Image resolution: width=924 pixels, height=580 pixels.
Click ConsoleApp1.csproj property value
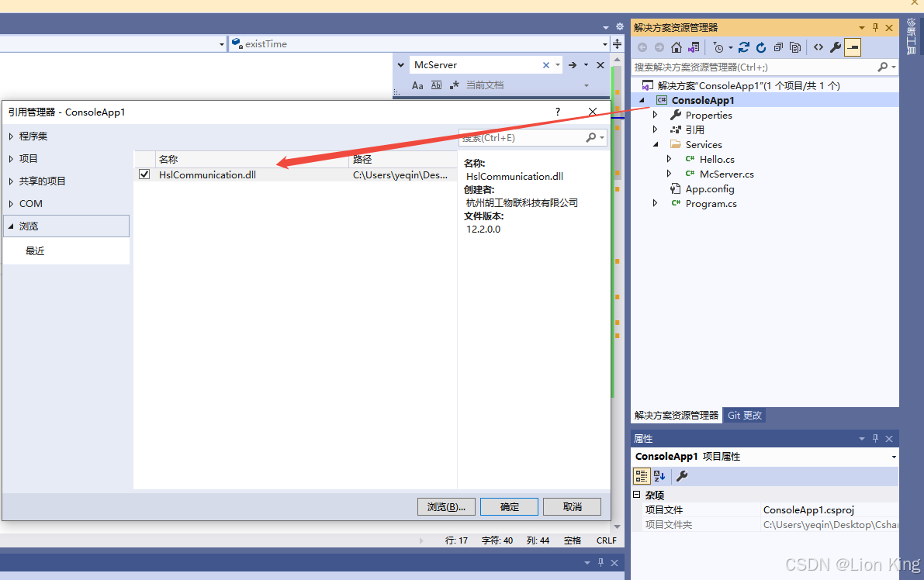point(808,510)
